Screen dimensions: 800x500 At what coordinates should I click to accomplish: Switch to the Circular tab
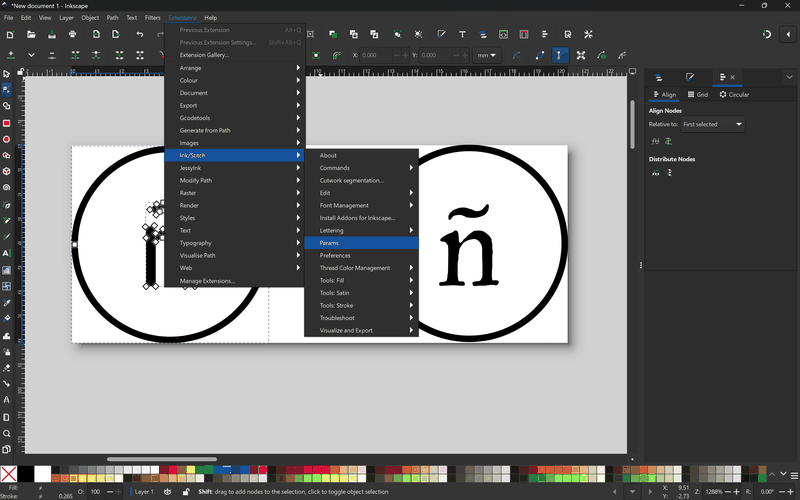[734, 94]
